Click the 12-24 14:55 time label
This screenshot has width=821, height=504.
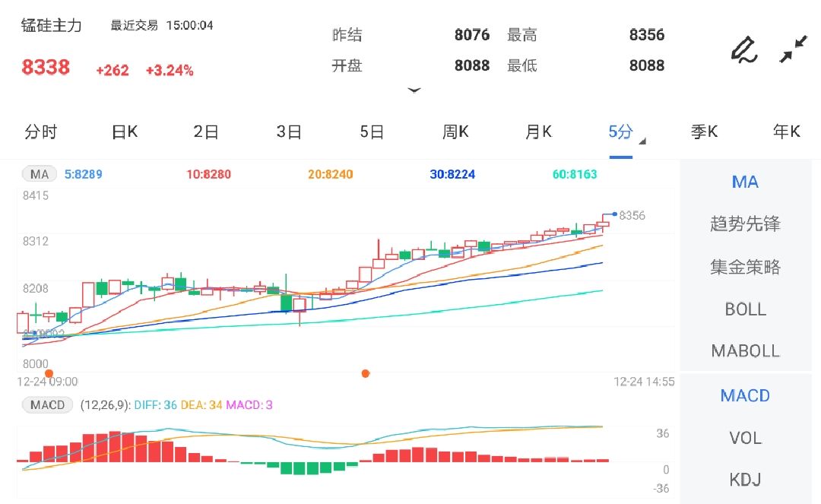click(644, 382)
